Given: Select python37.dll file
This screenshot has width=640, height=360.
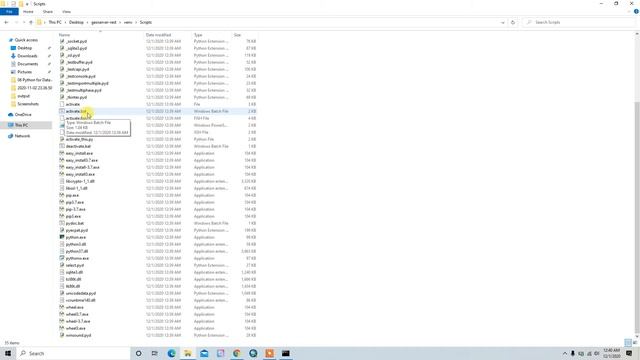Looking at the screenshot, I should pyautogui.click(x=77, y=251).
